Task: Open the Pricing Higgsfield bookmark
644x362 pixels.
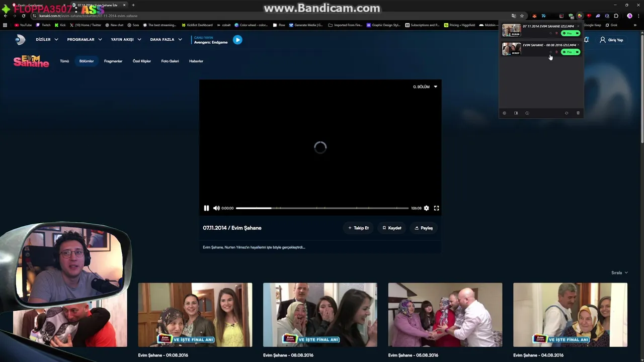Action: point(459,25)
